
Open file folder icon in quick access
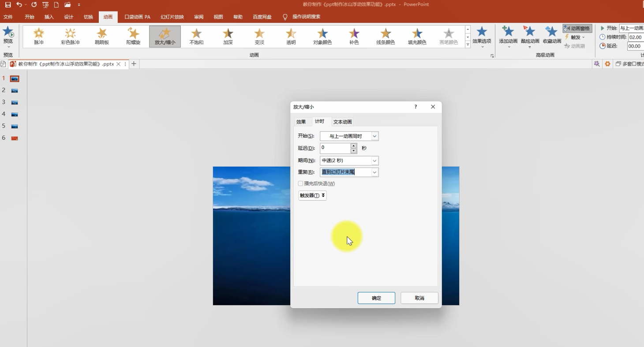(x=67, y=4)
